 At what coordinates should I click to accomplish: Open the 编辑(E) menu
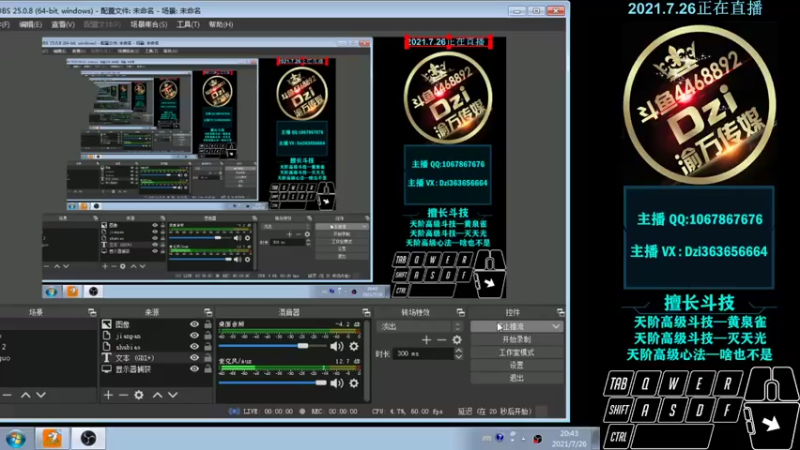point(31,24)
